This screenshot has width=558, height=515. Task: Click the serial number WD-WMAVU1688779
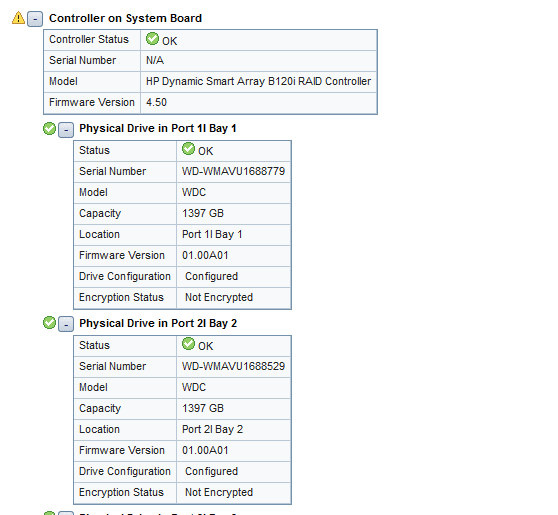pos(233,171)
